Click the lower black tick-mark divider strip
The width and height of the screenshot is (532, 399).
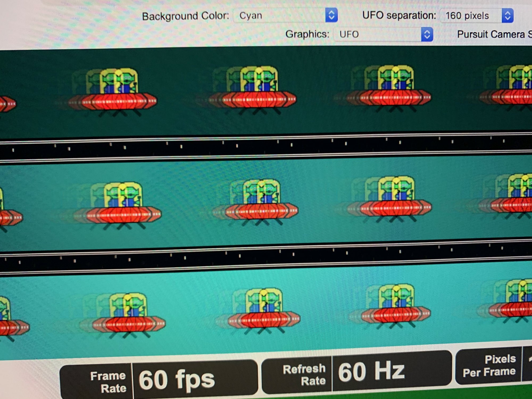click(x=266, y=257)
